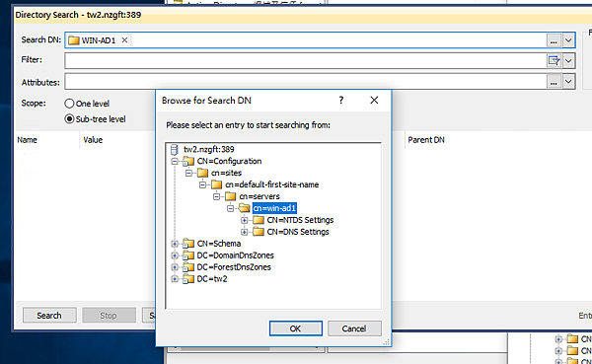This screenshot has width=592, height=364.
Task: Click the Search button
Action: point(49,316)
